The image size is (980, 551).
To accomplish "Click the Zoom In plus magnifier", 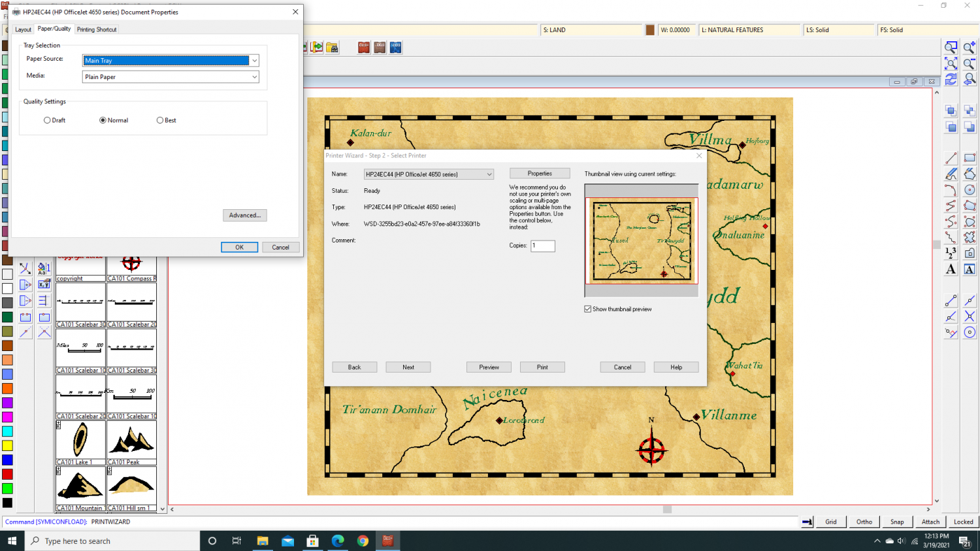I will 970,47.
